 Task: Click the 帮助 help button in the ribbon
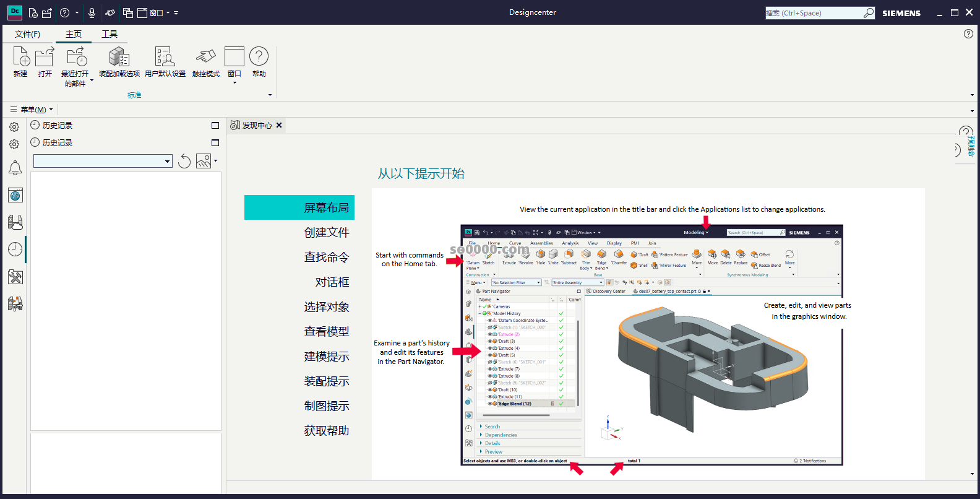(x=259, y=62)
